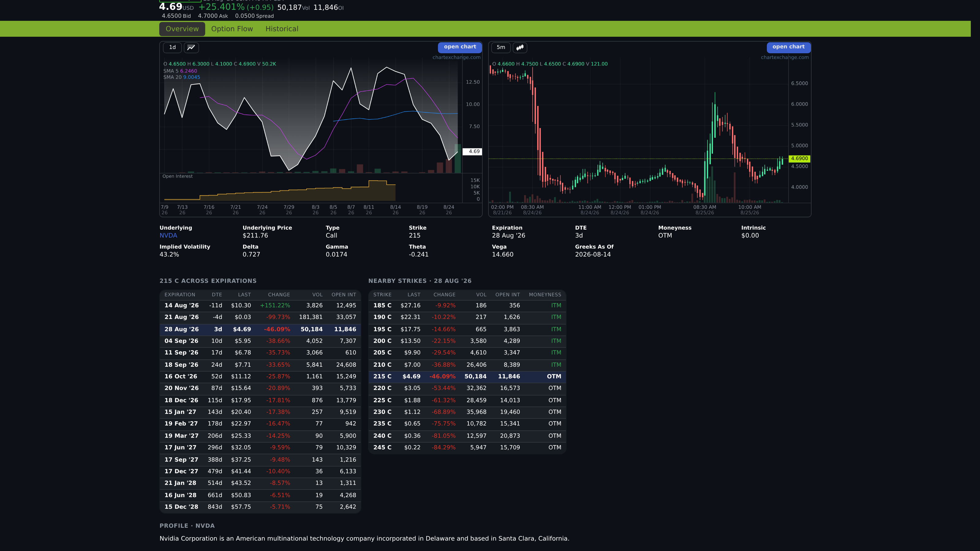The image size is (980, 551).
Task: Click the 4.6900 price tag on 5m chart
Action: (799, 159)
